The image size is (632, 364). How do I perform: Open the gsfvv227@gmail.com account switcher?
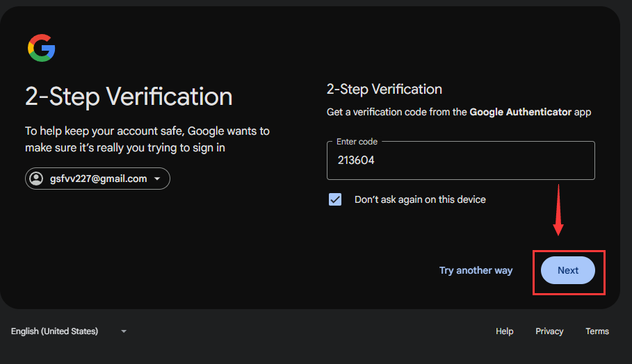click(x=97, y=179)
